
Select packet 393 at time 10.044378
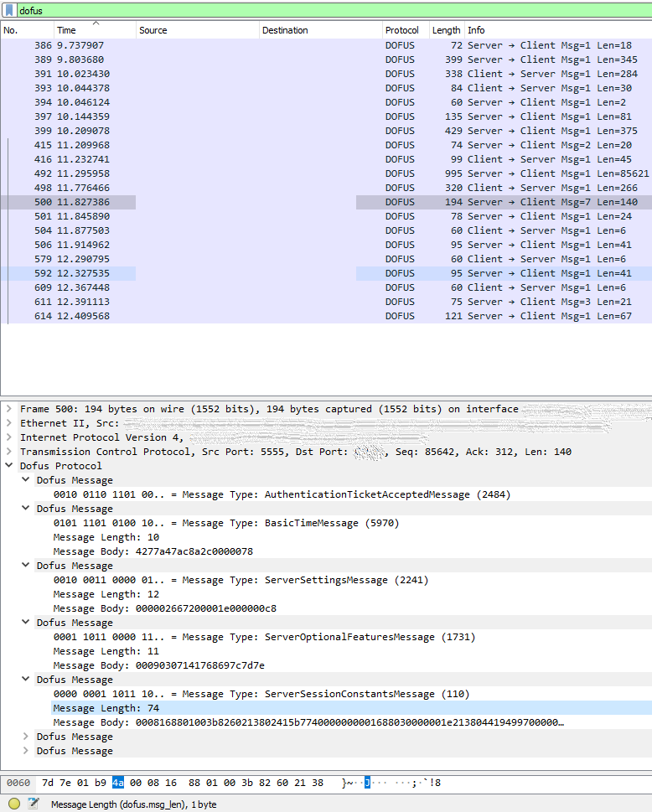point(326,88)
